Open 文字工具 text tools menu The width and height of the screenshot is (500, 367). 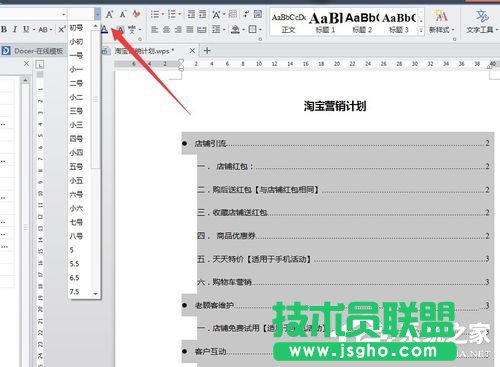click(481, 22)
